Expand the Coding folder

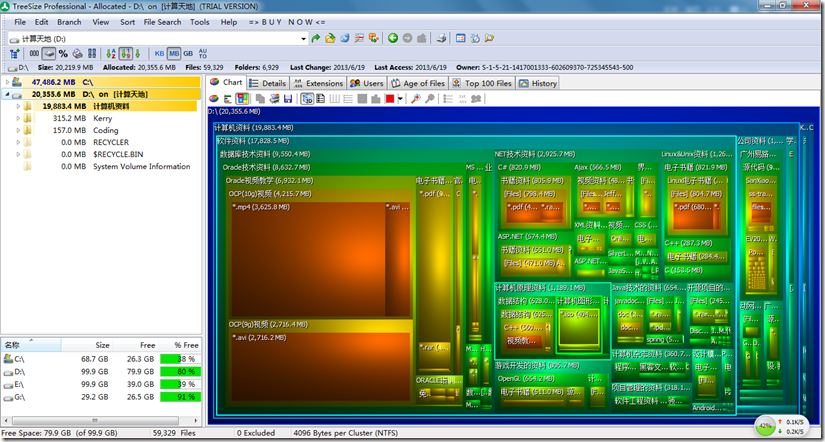pos(18,130)
